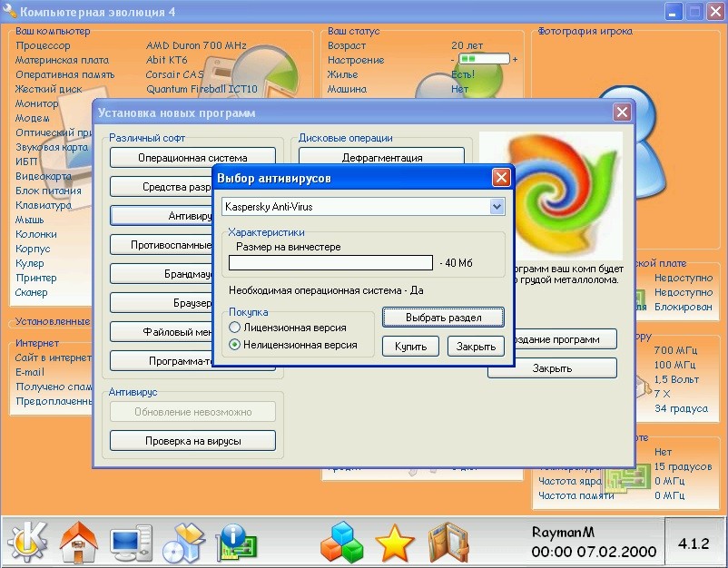
Task: Close the Установка новых программ window
Action: click(622, 112)
